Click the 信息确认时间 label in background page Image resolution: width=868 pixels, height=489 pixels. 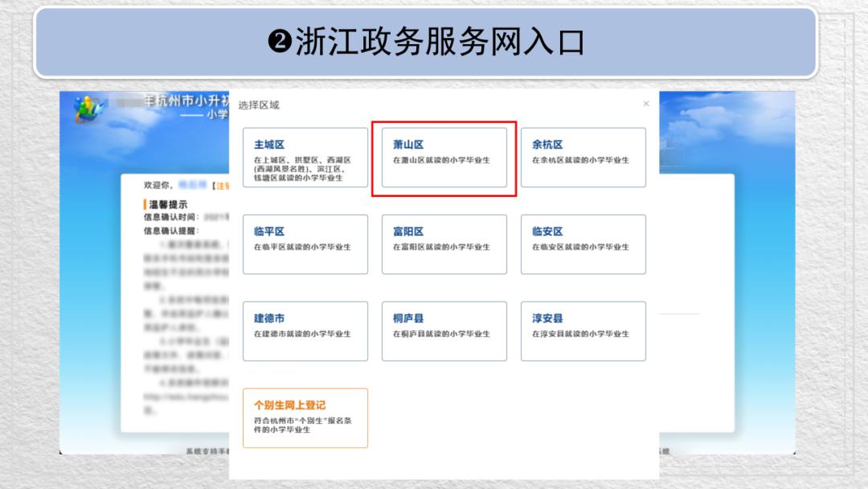(x=171, y=217)
